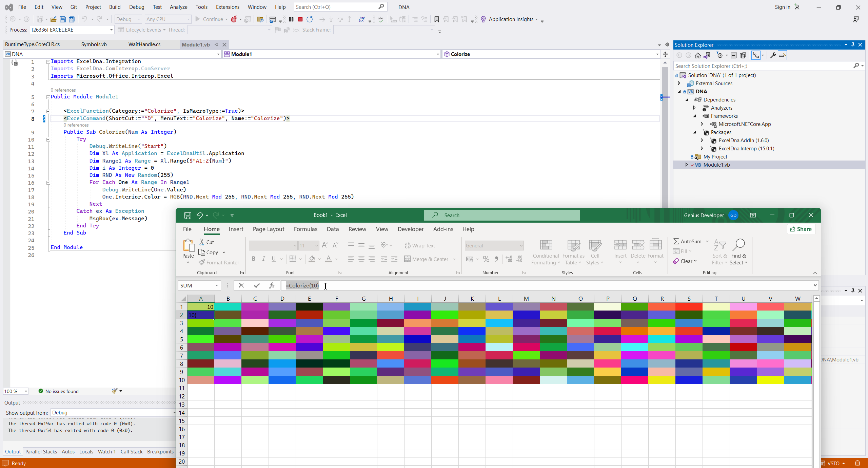The image size is (868, 468).
Task: Click the Share button in Excel
Action: [801, 229]
